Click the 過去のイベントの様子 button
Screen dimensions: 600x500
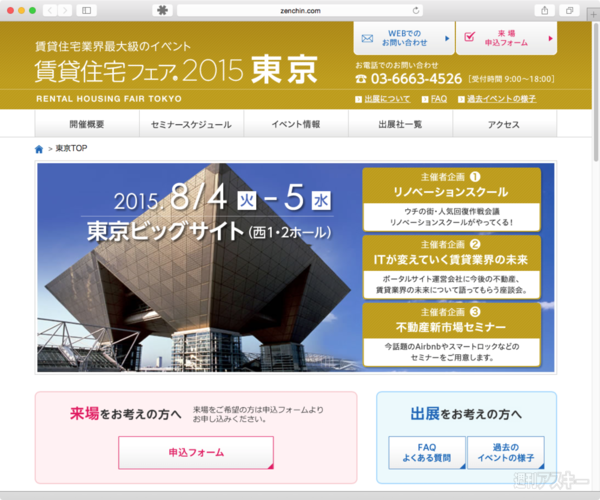point(505,453)
